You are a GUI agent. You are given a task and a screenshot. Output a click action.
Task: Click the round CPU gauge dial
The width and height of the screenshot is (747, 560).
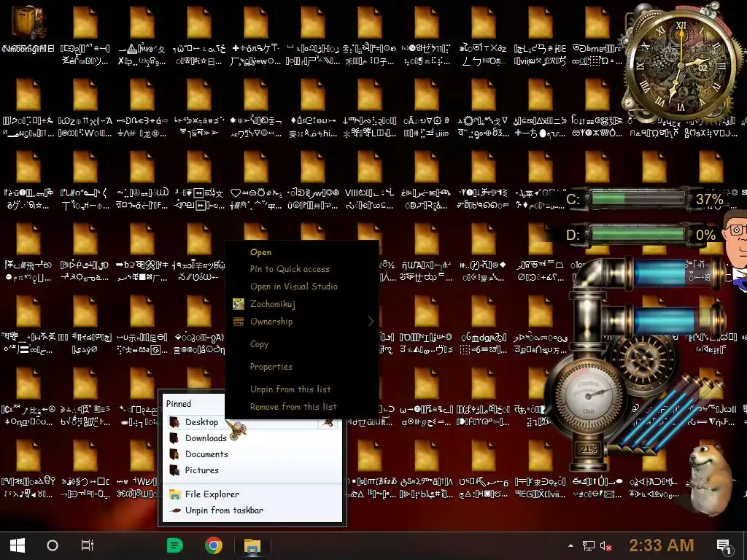587,395
